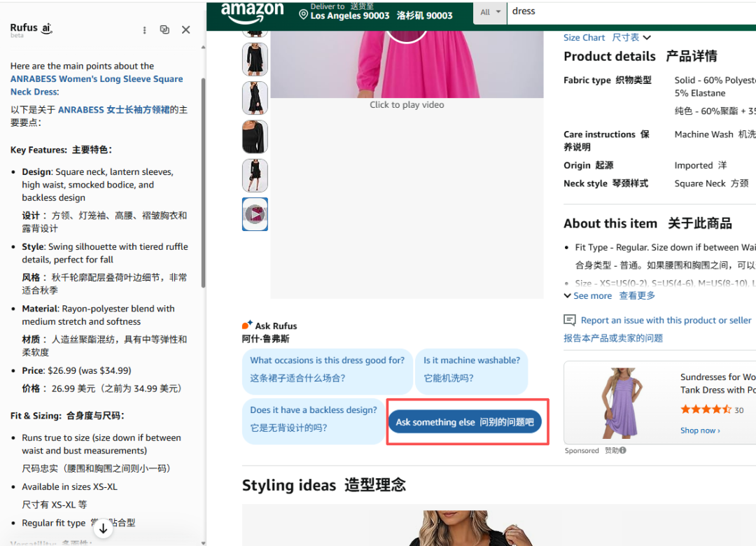Image resolution: width=756 pixels, height=546 pixels.
Task: Click the Sponsored info icon
Action: pyautogui.click(x=623, y=450)
